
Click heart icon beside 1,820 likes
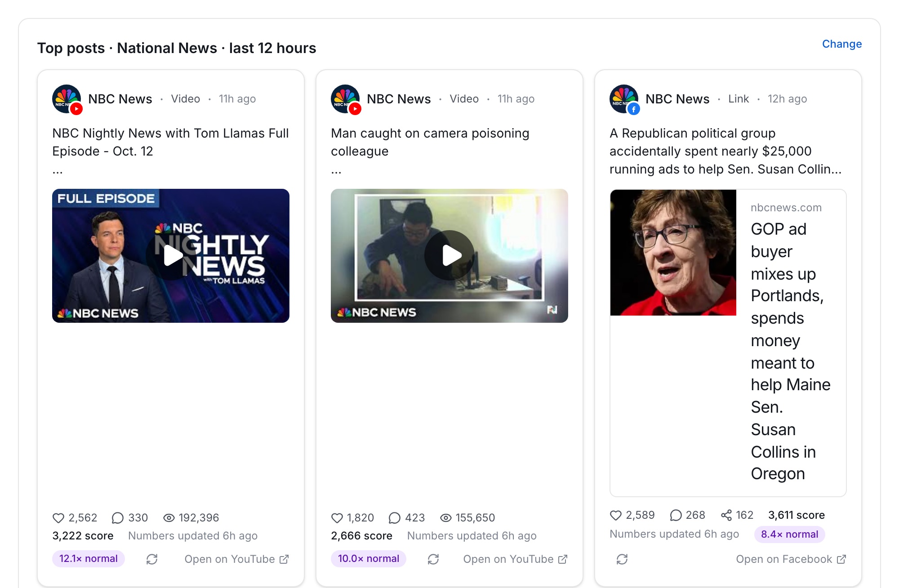click(337, 518)
